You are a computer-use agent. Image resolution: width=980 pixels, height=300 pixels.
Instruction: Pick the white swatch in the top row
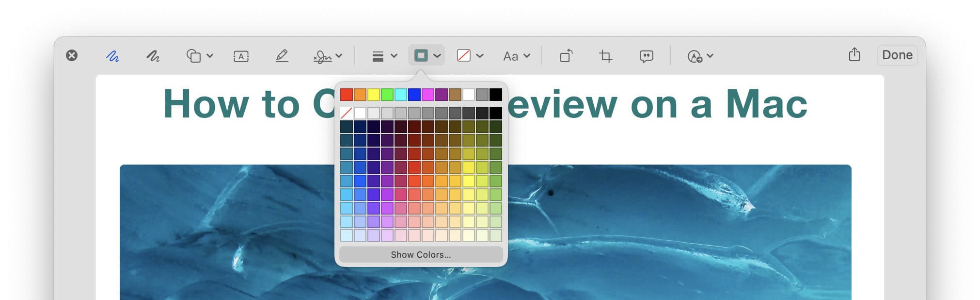tap(469, 94)
